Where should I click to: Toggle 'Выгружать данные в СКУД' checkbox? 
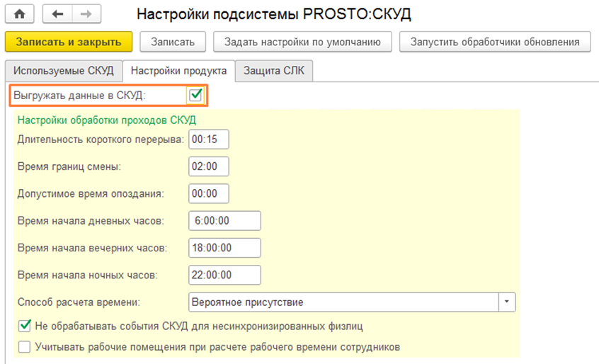coord(196,95)
